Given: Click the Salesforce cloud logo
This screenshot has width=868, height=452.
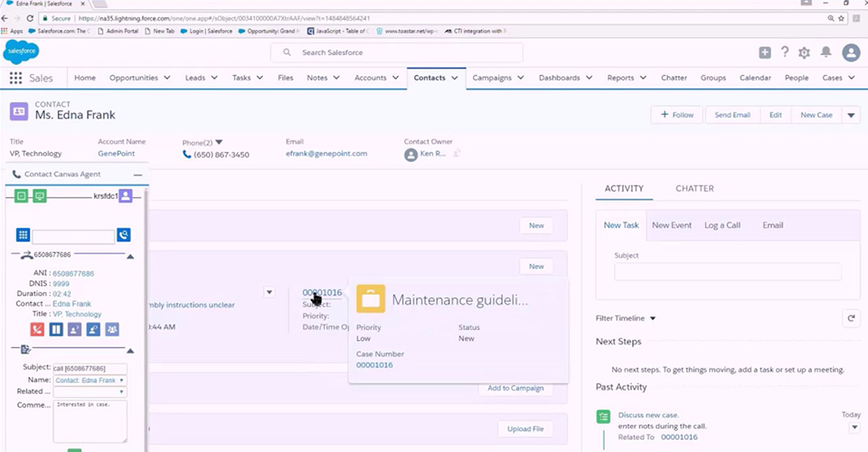Looking at the screenshot, I should pos(22,52).
